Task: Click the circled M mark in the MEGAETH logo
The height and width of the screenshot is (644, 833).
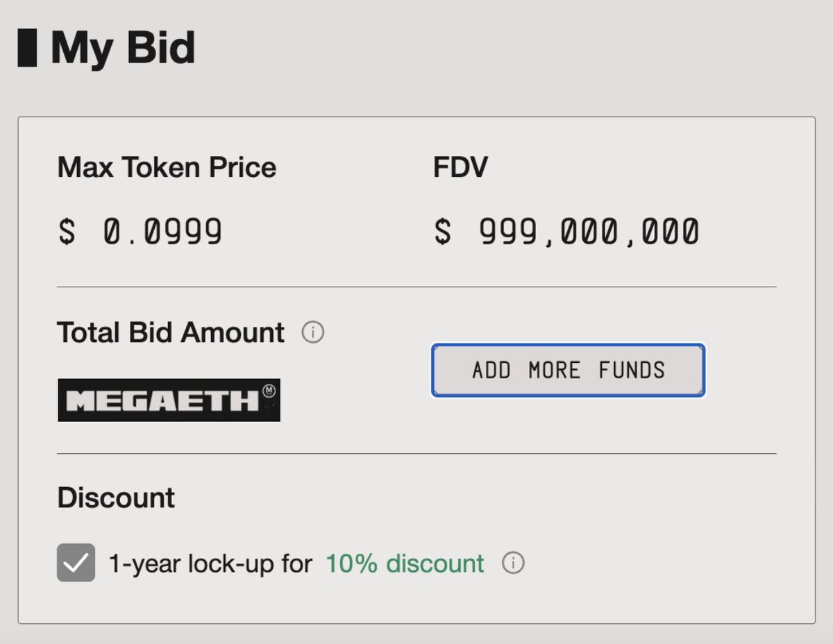Action: pyautogui.click(x=269, y=390)
